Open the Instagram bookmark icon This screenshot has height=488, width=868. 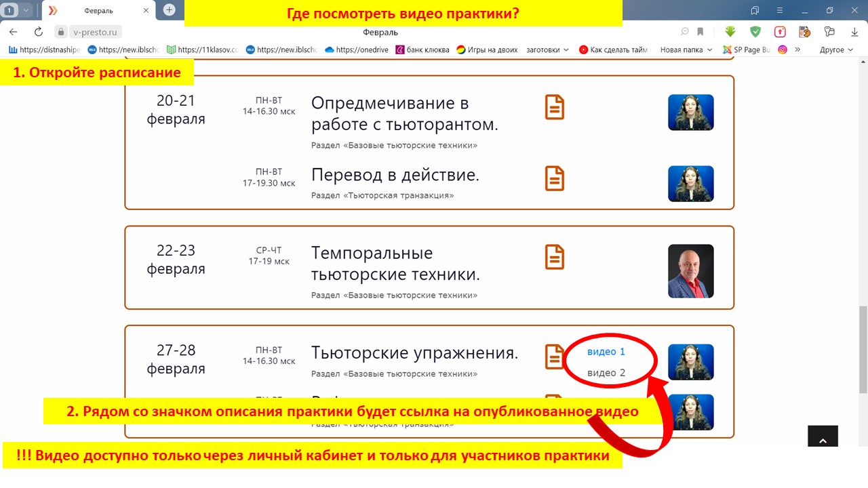(x=783, y=49)
